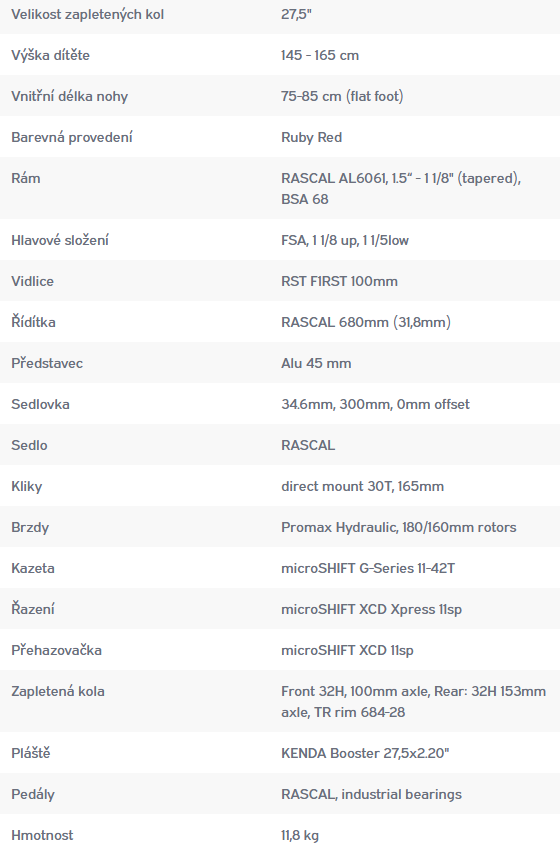The image size is (560, 849).
Task: Select the 145 - 165 cm height value
Action: pos(320,55)
